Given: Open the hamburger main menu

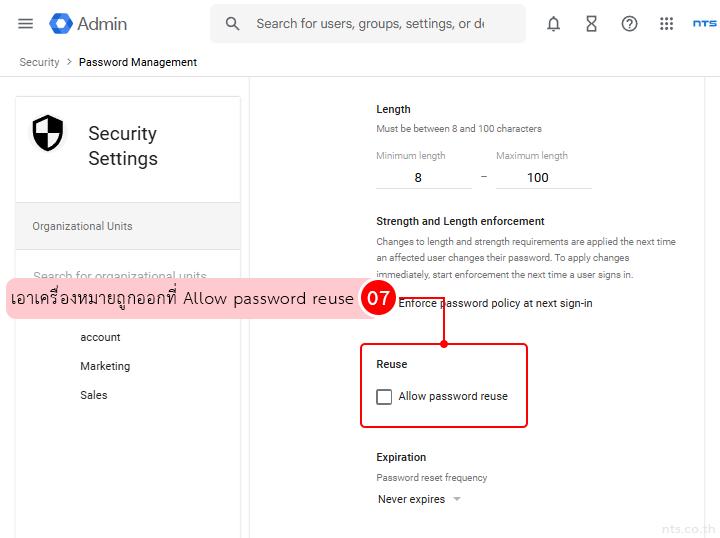Looking at the screenshot, I should click(26, 24).
